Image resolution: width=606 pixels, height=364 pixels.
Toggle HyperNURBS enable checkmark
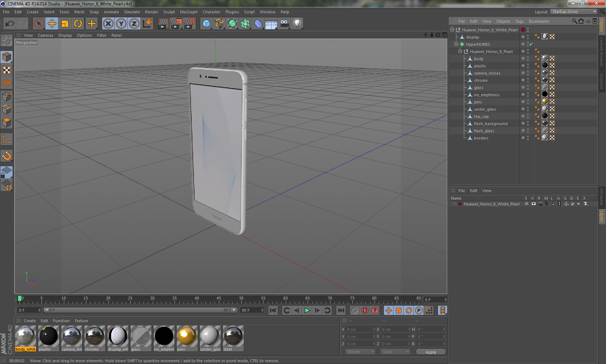tap(531, 44)
